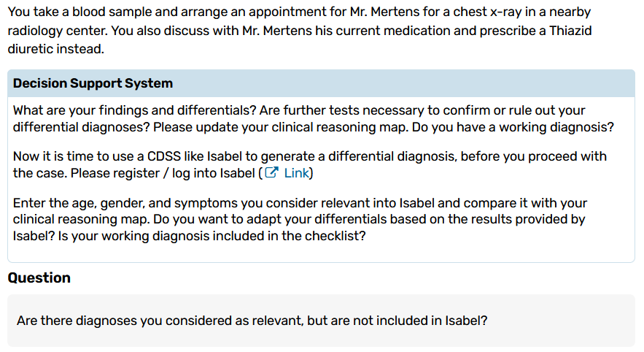
Task: Click the paragraph starting "You take a blood sample"
Action: 299,32
